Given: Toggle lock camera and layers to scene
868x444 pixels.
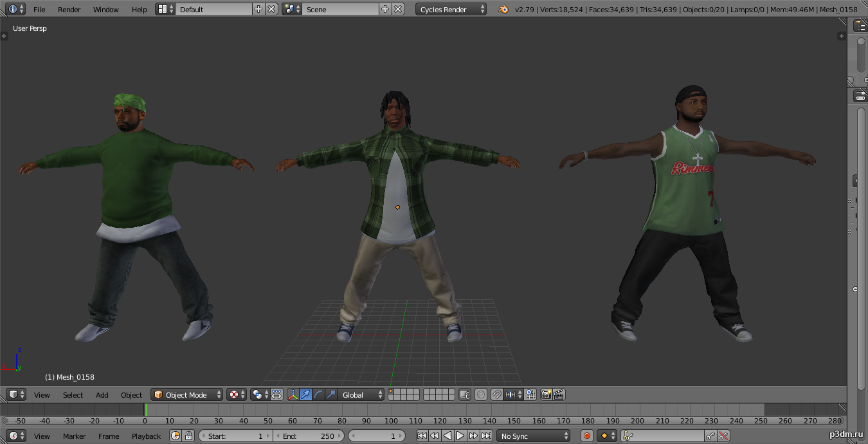Looking at the screenshot, I should click(x=464, y=394).
